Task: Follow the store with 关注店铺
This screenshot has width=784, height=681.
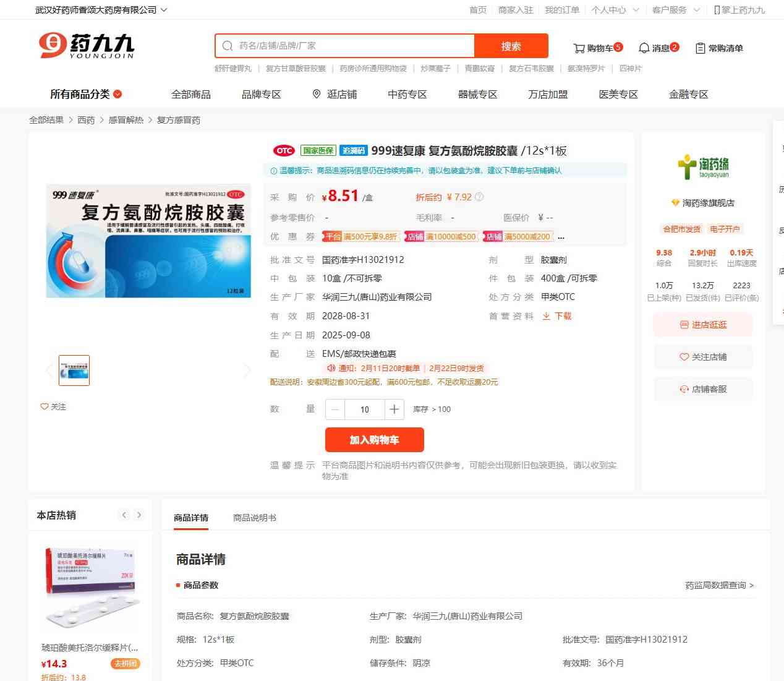Action: 703,357
